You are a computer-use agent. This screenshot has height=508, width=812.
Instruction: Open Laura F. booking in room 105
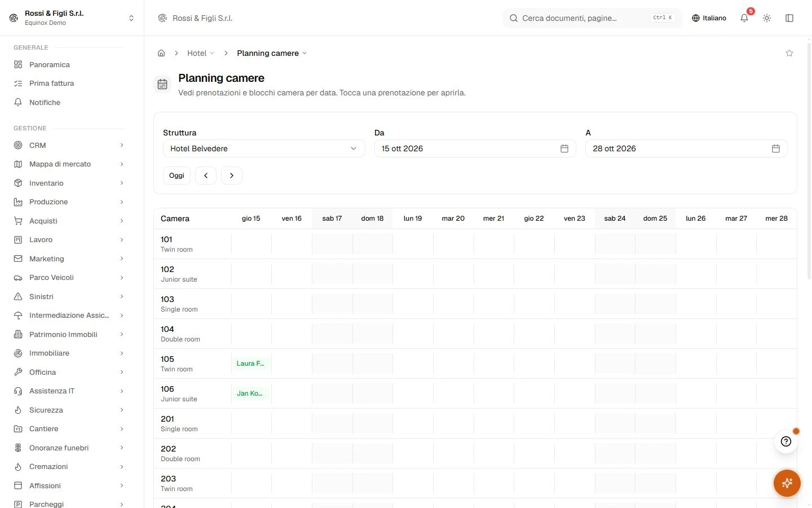point(251,364)
